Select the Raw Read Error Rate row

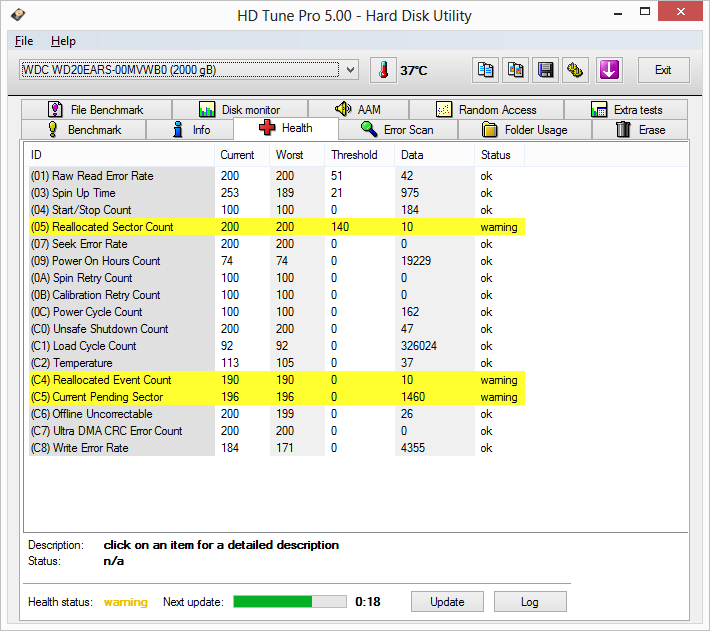click(x=277, y=176)
